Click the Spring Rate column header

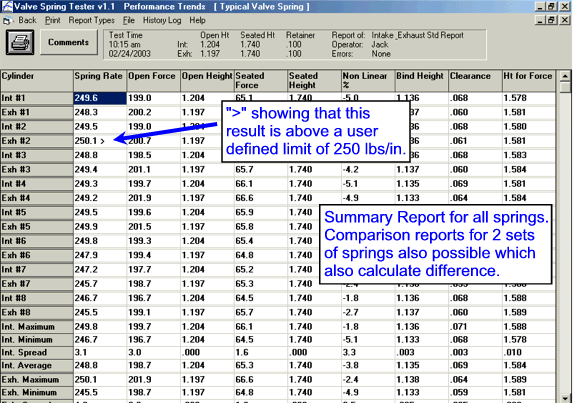pyautogui.click(x=100, y=80)
